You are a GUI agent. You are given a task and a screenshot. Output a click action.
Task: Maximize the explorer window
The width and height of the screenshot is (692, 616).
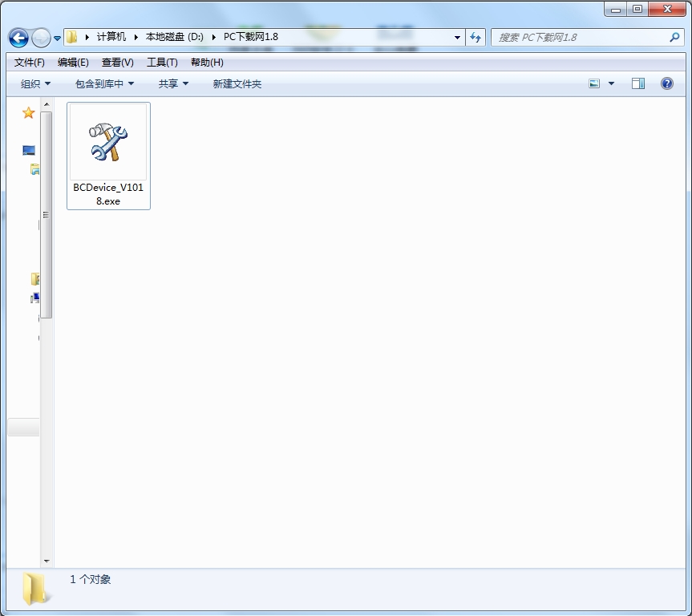pos(637,9)
